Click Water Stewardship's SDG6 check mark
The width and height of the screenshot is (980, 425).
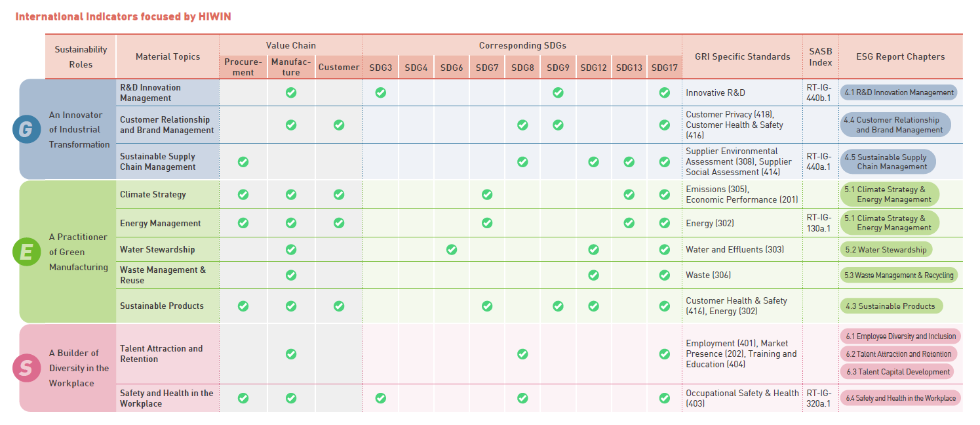pyautogui.click(x=451, y=249)
